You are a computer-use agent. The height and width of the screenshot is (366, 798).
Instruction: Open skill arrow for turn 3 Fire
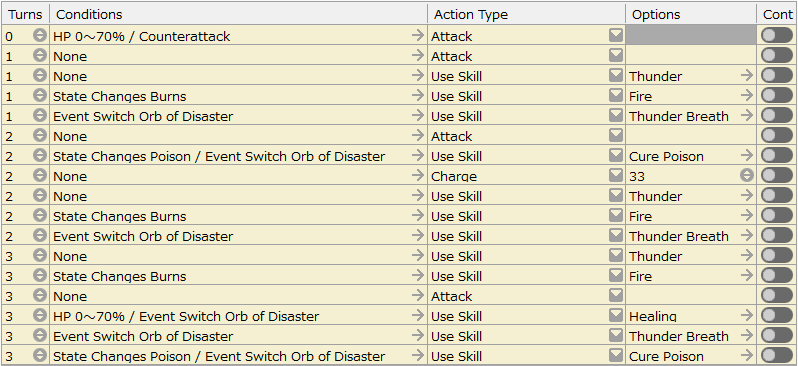(x=747, y=276)
